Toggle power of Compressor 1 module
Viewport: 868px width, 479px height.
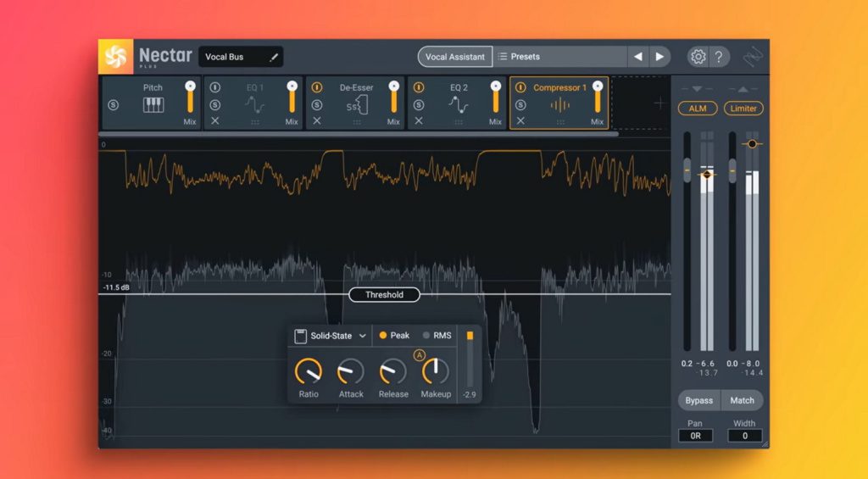coord(520,87)
